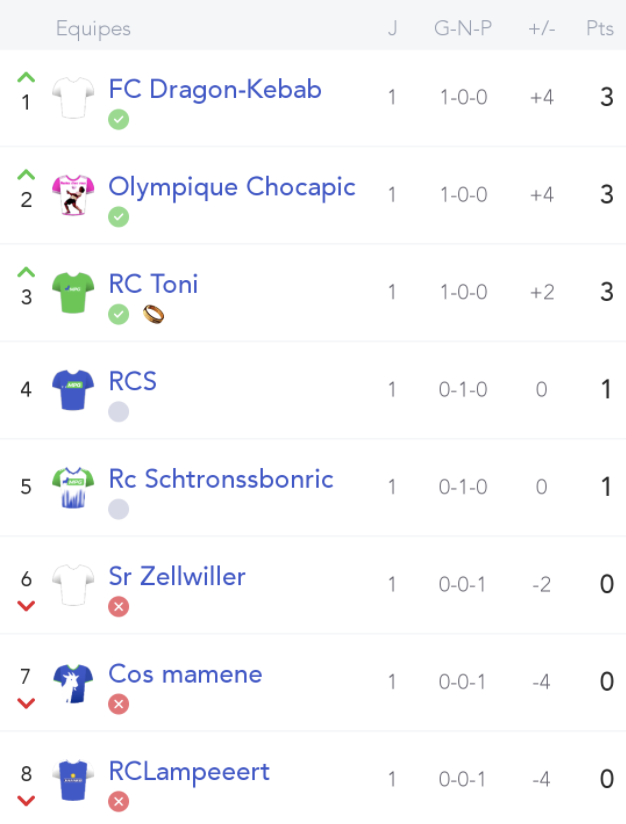
Task: Click red down chevron below rank 6
Action: pyautogui.click(x=26, y=605)
